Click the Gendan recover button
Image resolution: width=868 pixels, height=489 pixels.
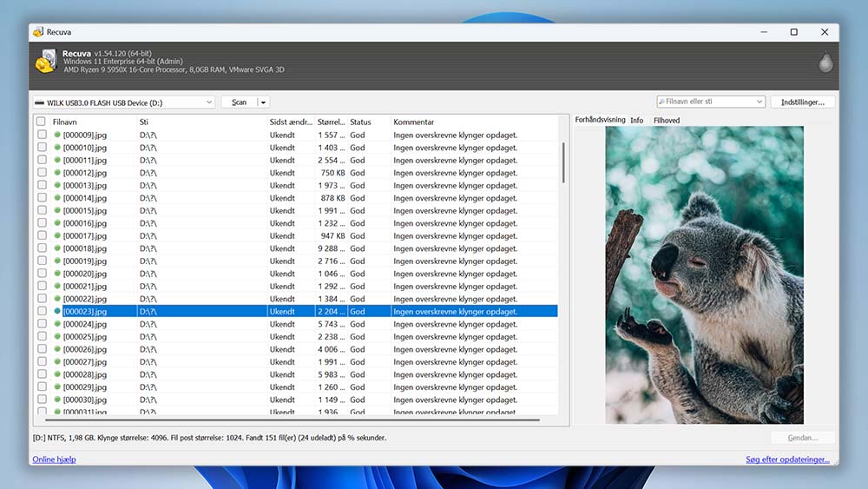(803, 438)
